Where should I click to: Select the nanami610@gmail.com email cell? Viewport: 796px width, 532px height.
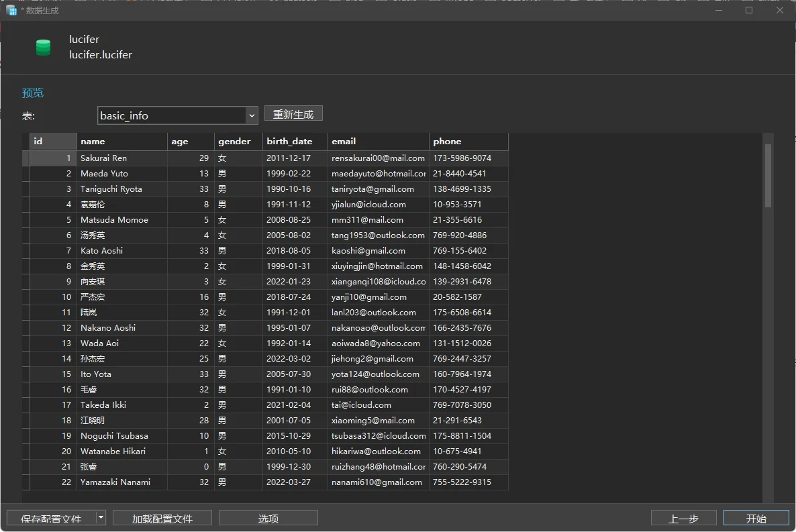378,482
